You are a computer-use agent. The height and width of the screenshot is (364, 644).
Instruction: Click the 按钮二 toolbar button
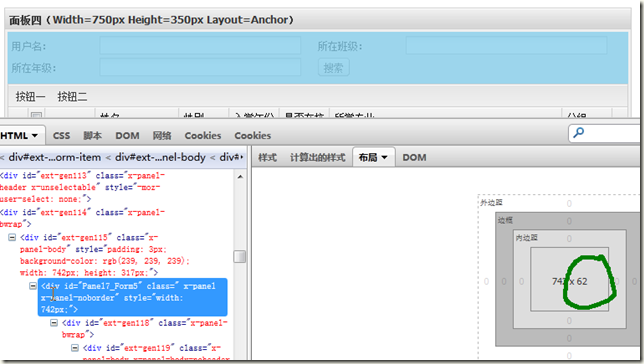click(72, 97)
